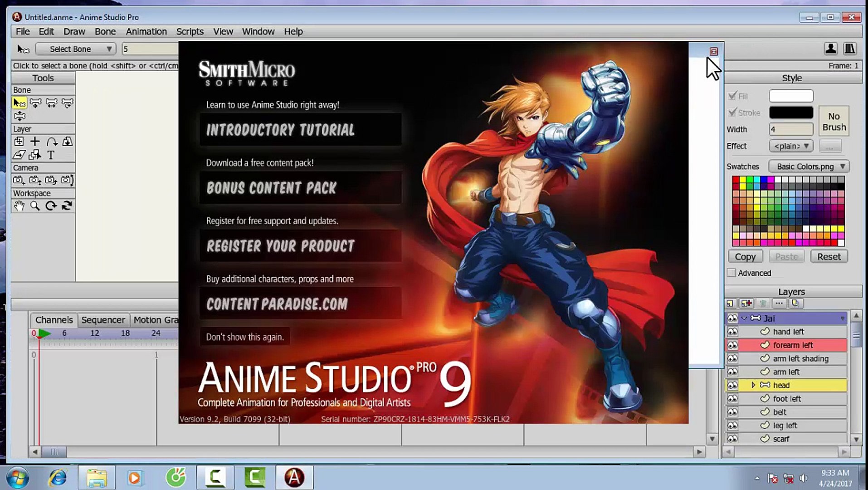This screenshot has width=868, height=490.
Task: Select the Camera tool with vertical arrow
Action: click(35, 180)
